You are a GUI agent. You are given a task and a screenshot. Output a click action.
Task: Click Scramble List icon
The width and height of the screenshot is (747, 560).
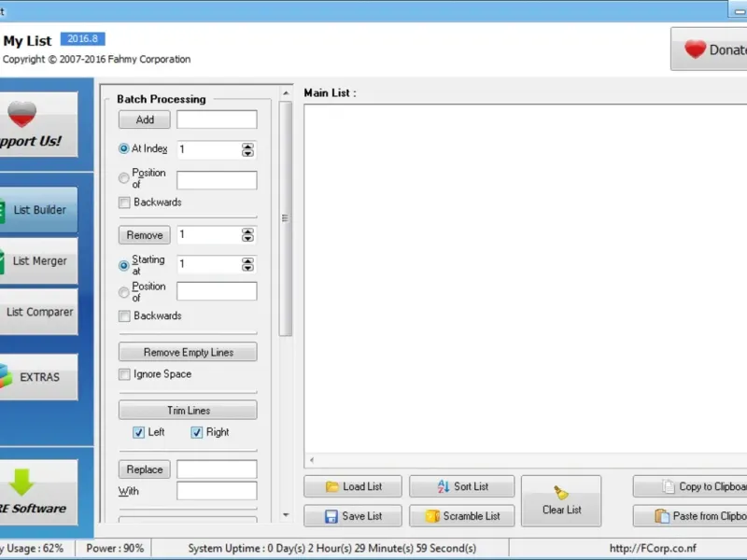click(x=432, y=516)
